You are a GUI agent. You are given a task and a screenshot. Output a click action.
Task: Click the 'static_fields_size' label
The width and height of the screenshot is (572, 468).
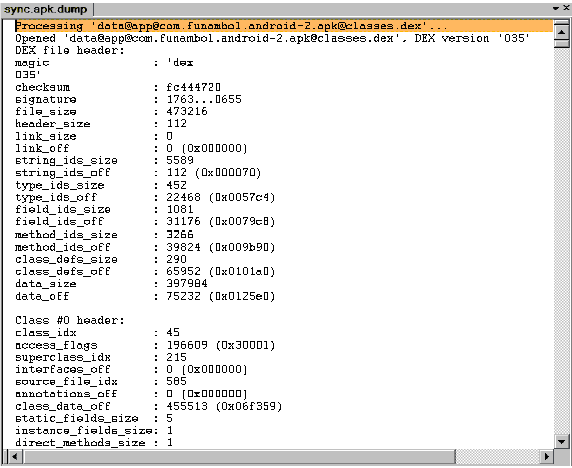pyautogui.click(x=77, y=418)
